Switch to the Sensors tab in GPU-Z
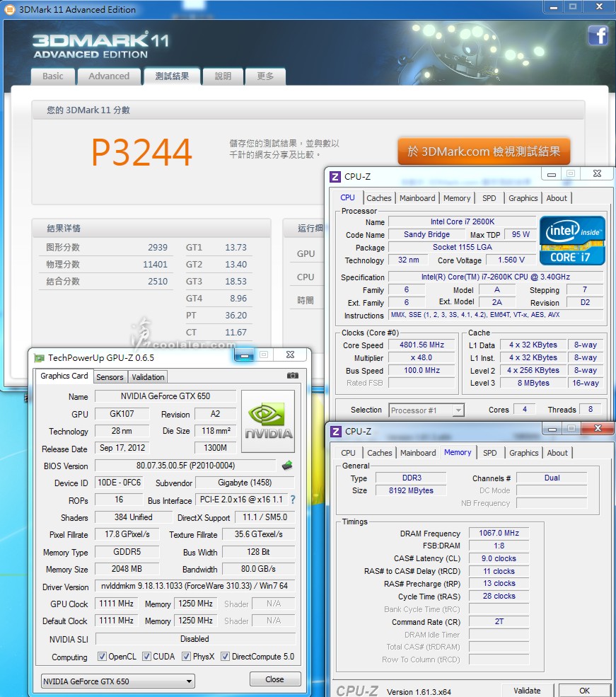 point(110,377)
